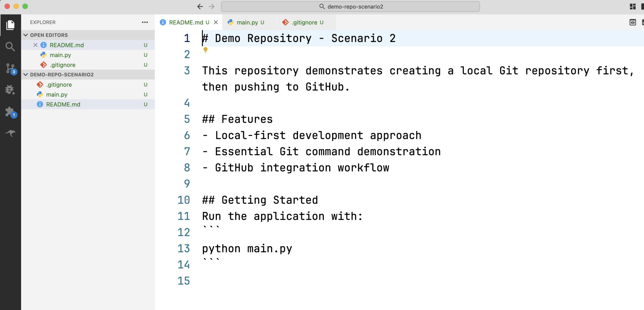
Task: Click the demo-repo-scenario2 command center search box
Action: pos(350,7)
